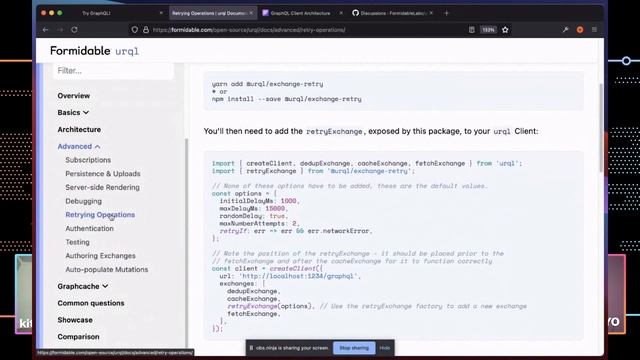Bookmark this page with the star icon
The width and height of the screenshot is (640, 360).
pyautogui.click(x=505, y=30)
